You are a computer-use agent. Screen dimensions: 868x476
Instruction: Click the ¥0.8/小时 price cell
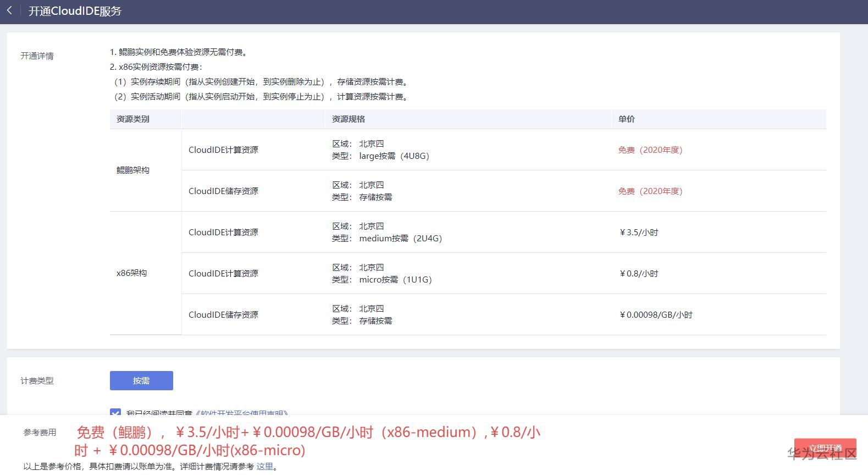[638, 273]
